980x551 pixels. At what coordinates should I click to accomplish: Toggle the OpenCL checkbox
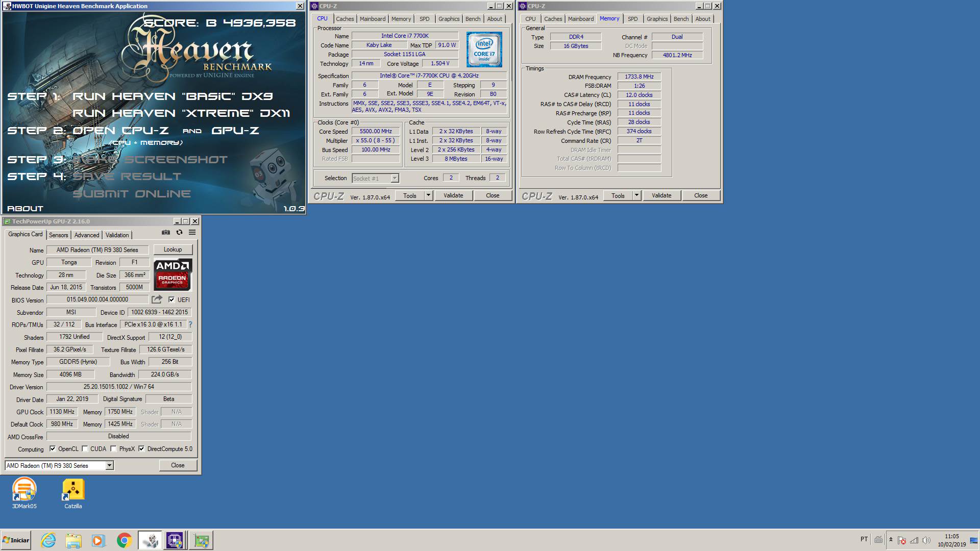pyautogui.click(x=53, y=449)
